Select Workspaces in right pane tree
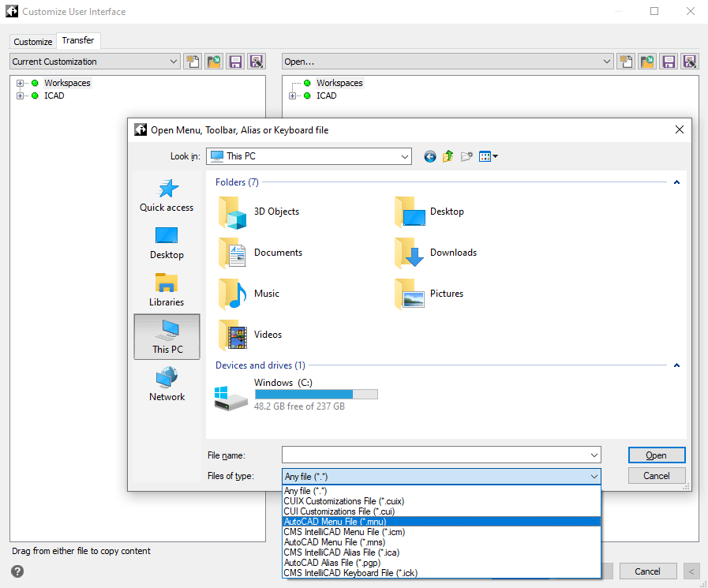708x588 pixels. pyautogui.click(x=339, y=83)
